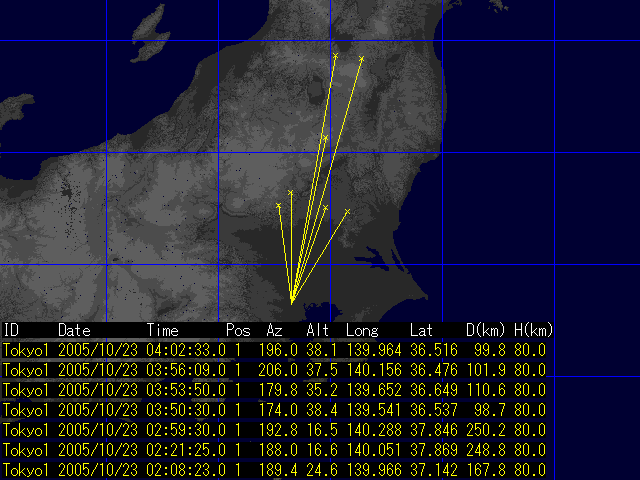Click the Az column header
The width and height of the screenshot is (640, 480).
(x=274, y=329)
